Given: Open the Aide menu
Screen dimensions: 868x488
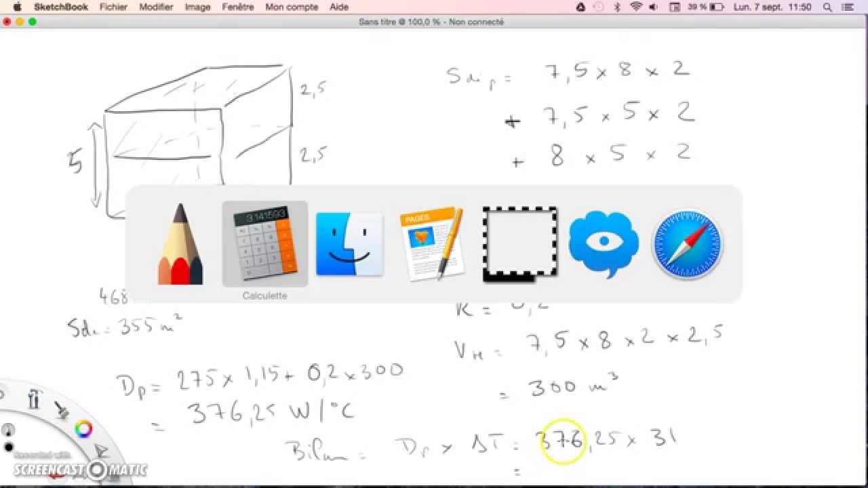Looking at the screenshot, I should 339,7.
